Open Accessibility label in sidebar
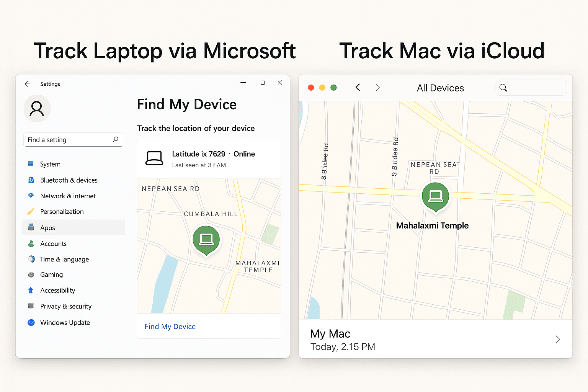The height and width of the screenshot is (392, 588). tap(57, 290)
